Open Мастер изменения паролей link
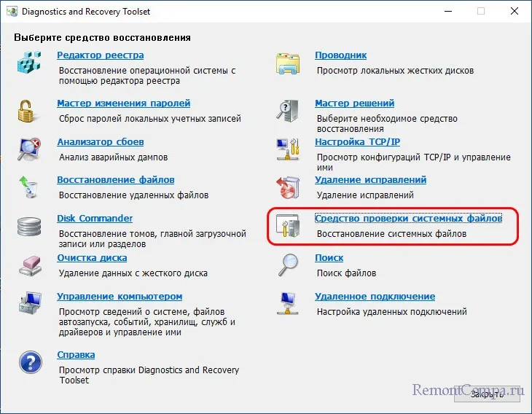The height and width of the screenshot is (414, 532). pos(123,103)
